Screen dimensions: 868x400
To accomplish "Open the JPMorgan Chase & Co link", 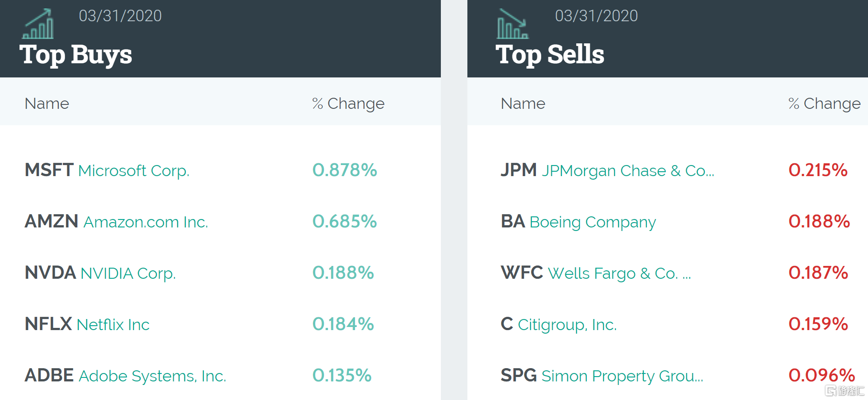I will click(x=627, y=171).
